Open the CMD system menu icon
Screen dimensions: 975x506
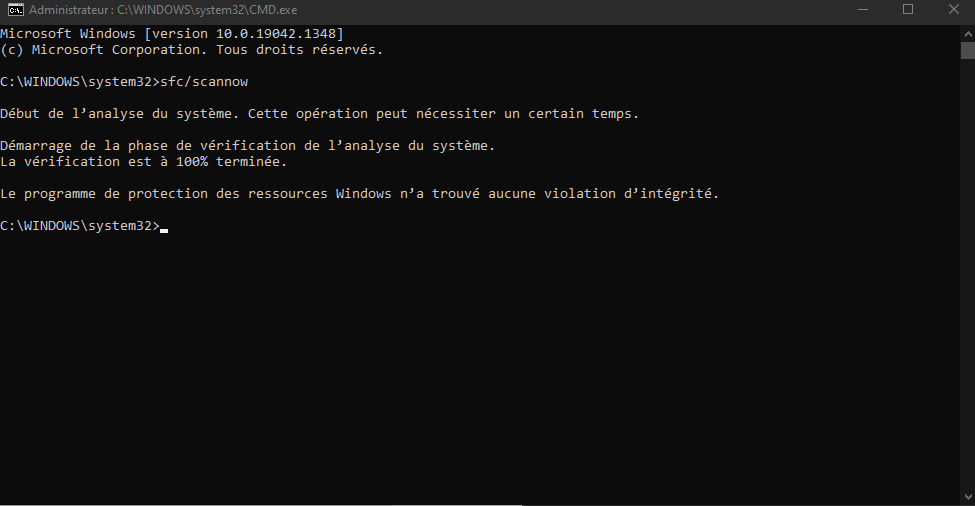click(16, 10)
